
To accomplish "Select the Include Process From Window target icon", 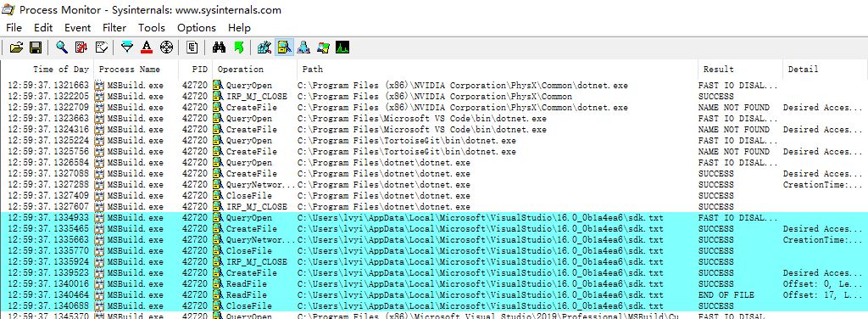I will pos(166,48).
